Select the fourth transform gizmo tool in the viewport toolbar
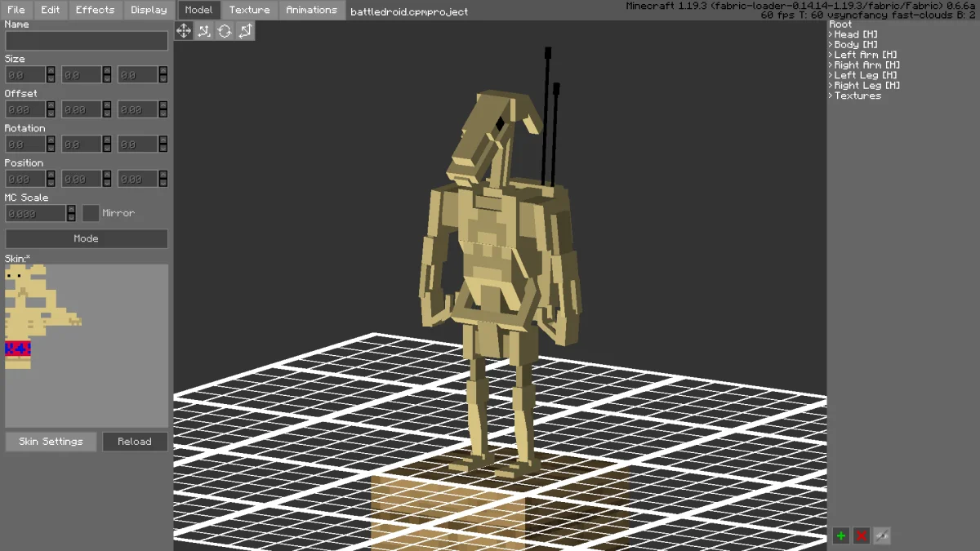Viewport: 980px width, 551px height. (245, 30)
